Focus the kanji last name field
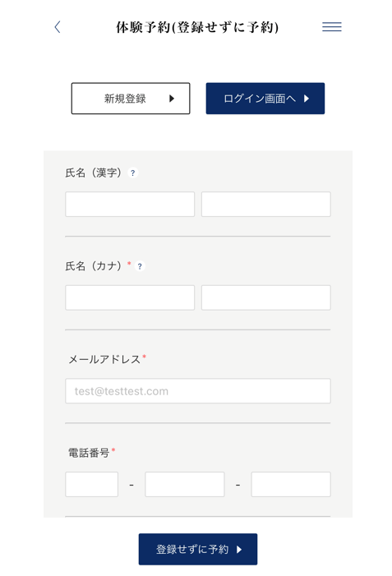Screen dimensions: 392x576 [130, 204]
